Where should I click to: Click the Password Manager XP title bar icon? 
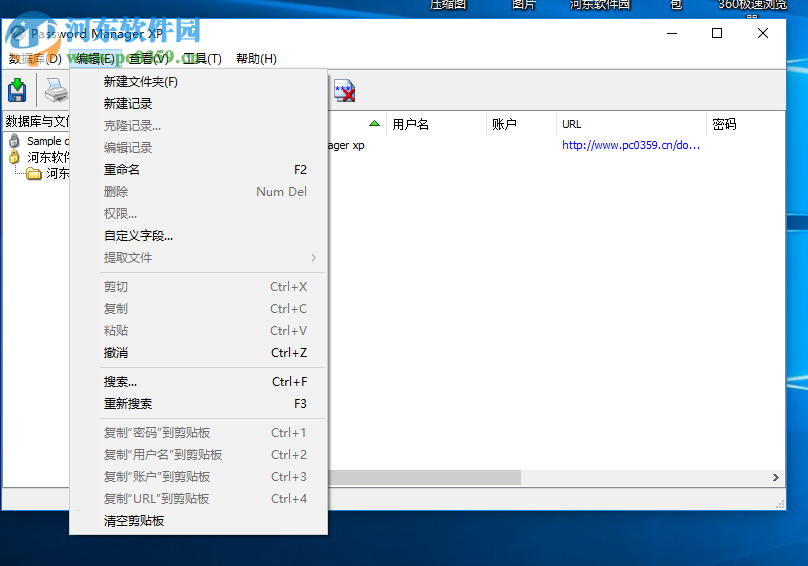(x=18, y=34)
